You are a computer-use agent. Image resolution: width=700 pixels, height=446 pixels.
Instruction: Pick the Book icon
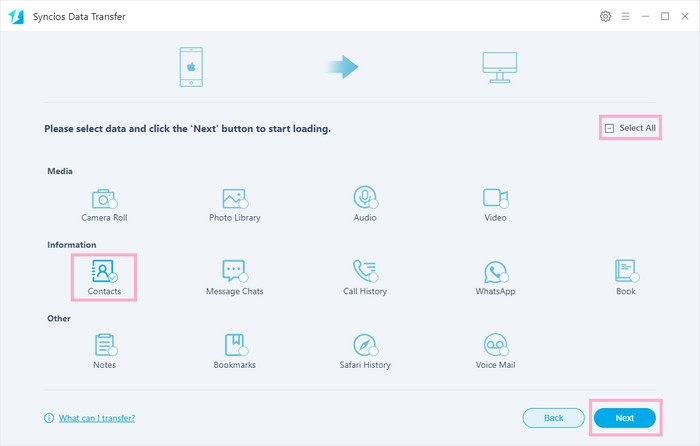click(626, 271)
